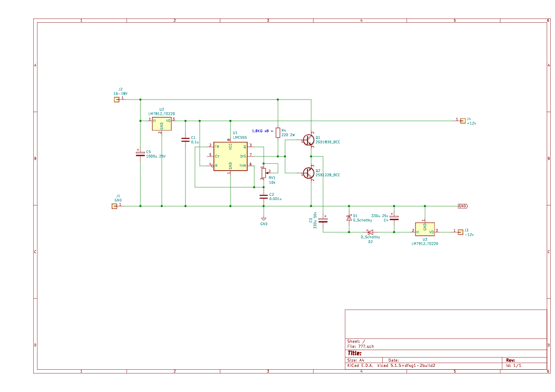
Task: Click capacitor C4 330u 25v symbol
Action: [x=394, y=218]
